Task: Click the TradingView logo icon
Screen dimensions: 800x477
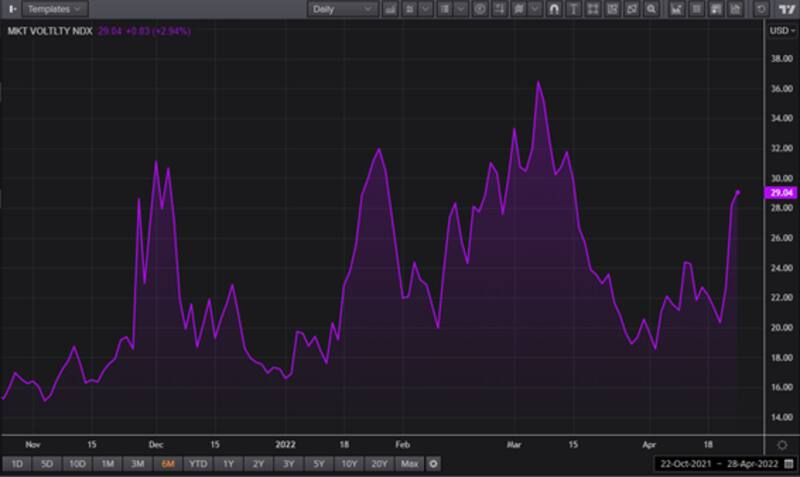Action: pos(783,9)
